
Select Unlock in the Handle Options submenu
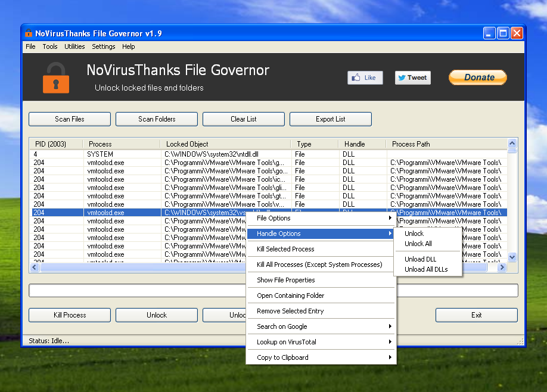click(x=428, y=234)
